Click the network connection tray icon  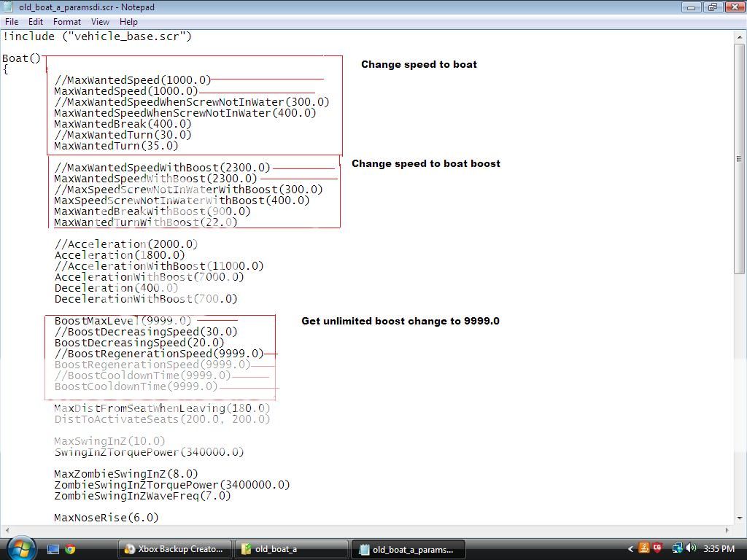point(677,548)
